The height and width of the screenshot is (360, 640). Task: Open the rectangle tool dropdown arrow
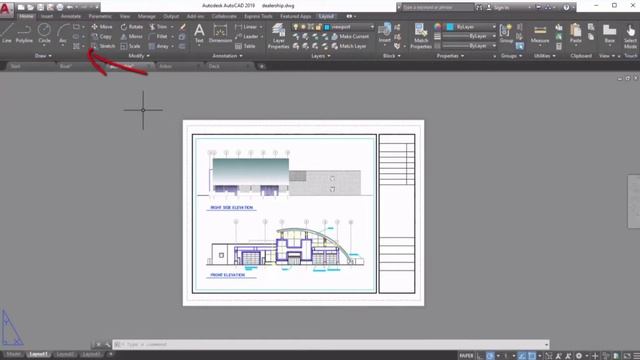pos(83,27)
